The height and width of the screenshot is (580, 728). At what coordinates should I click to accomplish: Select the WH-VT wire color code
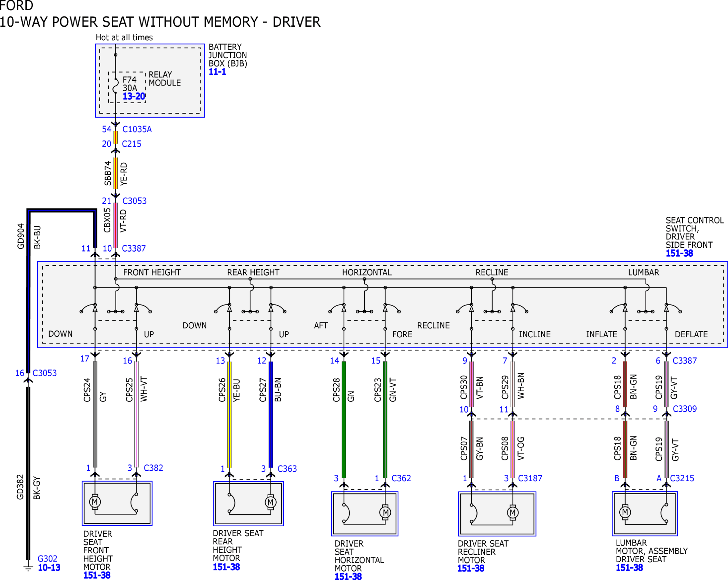coord(144,389)
